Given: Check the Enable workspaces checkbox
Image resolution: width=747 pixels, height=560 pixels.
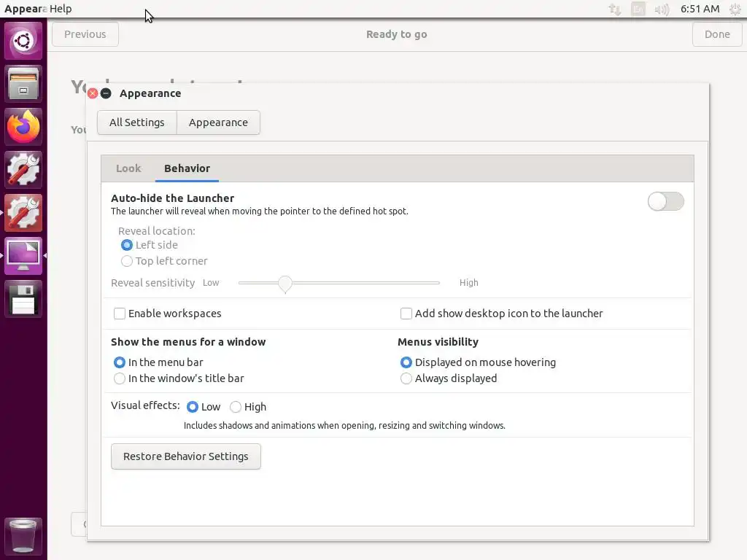Looking at the screenshot, I should [x=120, y=314].
